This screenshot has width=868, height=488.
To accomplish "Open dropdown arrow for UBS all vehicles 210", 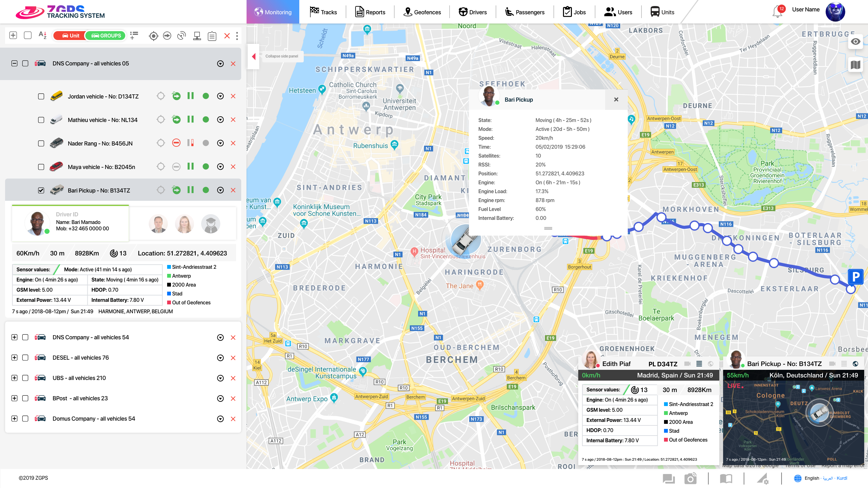I will (x=220, y=378).
